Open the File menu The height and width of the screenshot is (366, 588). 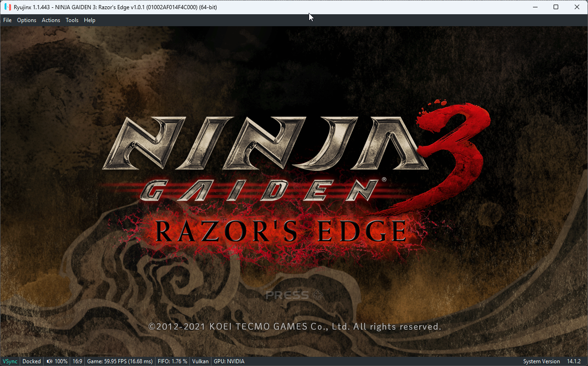[7, 20]
